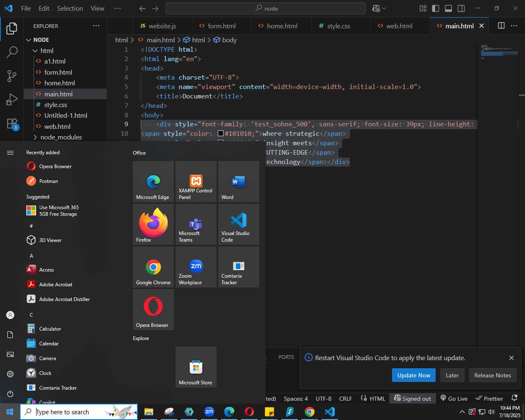Viewport: 525px width, 420px height.
Task: Click the Copilot chat icon in title bar
Action: [376, 8]
